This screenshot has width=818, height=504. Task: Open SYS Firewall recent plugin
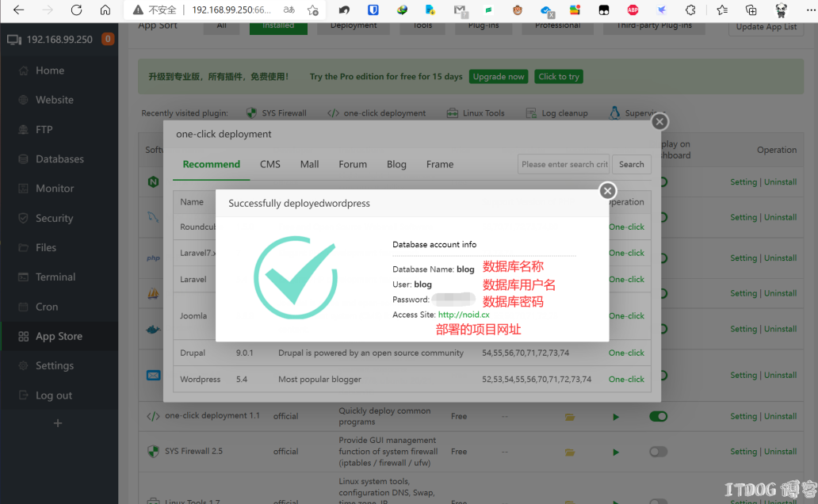(x=277, y=113)
